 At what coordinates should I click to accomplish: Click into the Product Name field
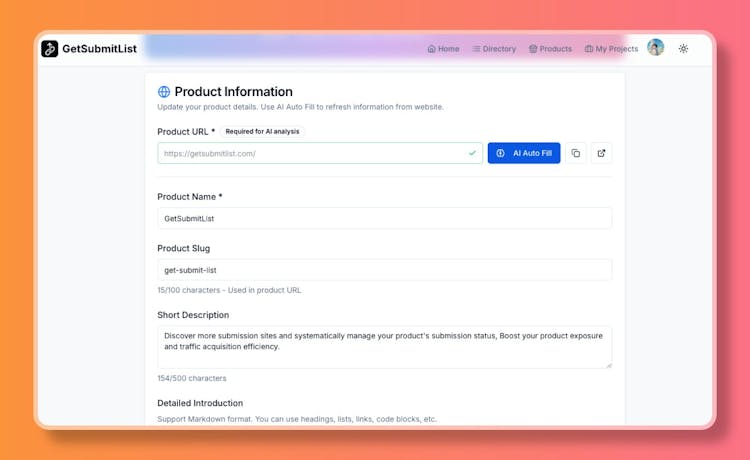384,218
